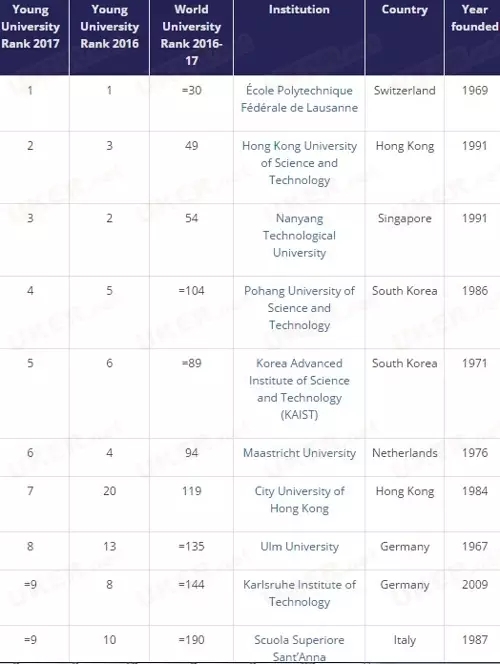This screenshot has height=664, width=500.
Task: Open Ulm University link
Action: click(299, 546)
